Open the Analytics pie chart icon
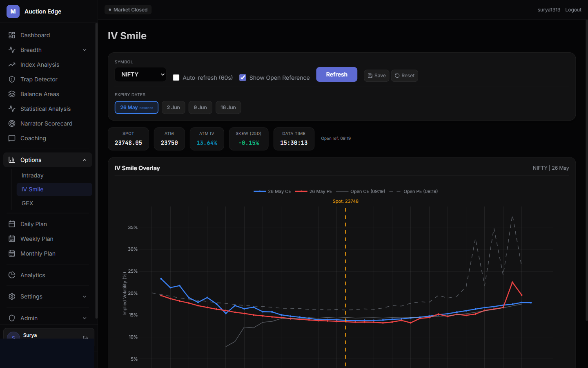Viewport: 588px width, 368px height. point(12,275)
